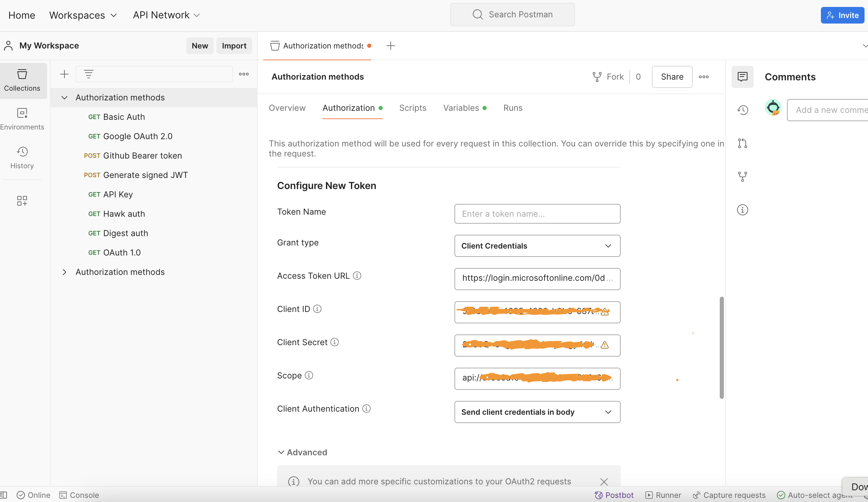Open the Grant type dropdown
Image resolution: width=868 pixels, height=502 pixels.
537,246
